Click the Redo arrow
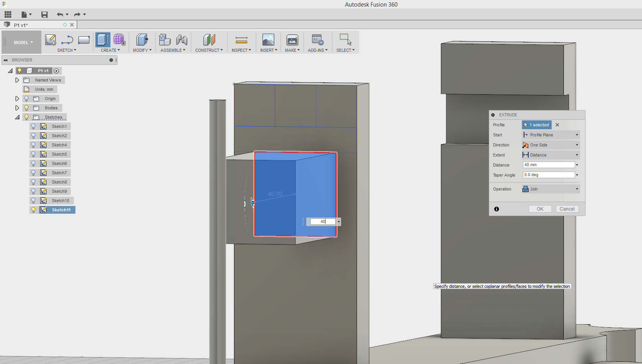The width and height of the screenshot is (642, 364). pos(77,15)
